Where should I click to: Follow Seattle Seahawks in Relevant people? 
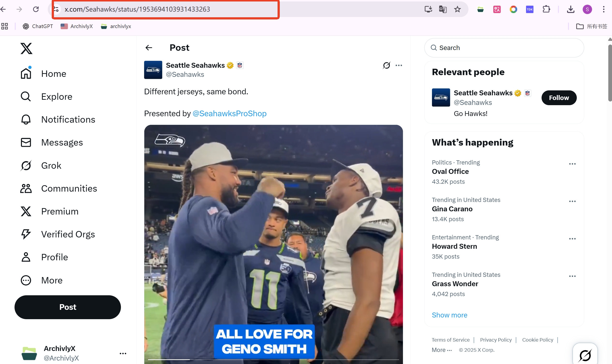coord(559,98)
